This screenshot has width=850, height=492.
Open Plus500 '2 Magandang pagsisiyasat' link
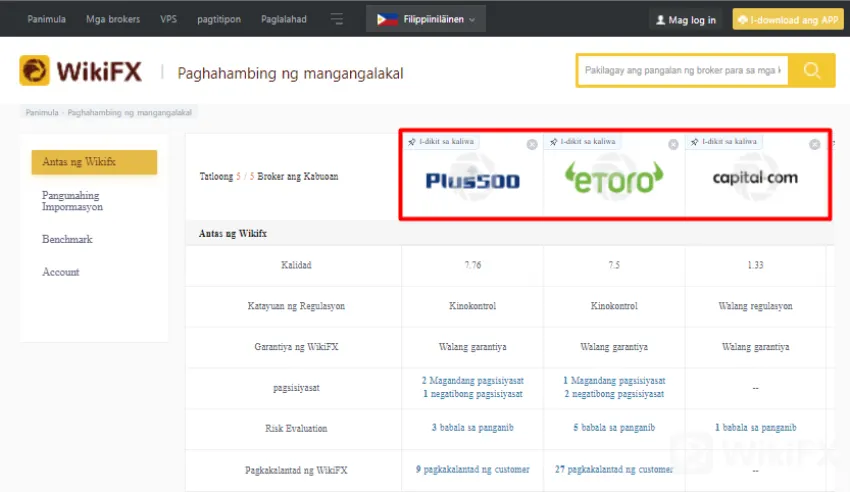click(473, 381)
